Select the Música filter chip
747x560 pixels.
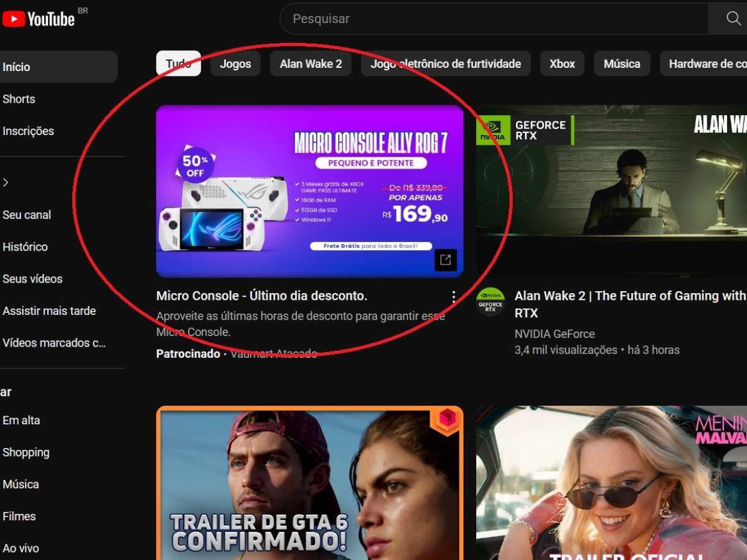pyautogui.click(x=621, y=64)
